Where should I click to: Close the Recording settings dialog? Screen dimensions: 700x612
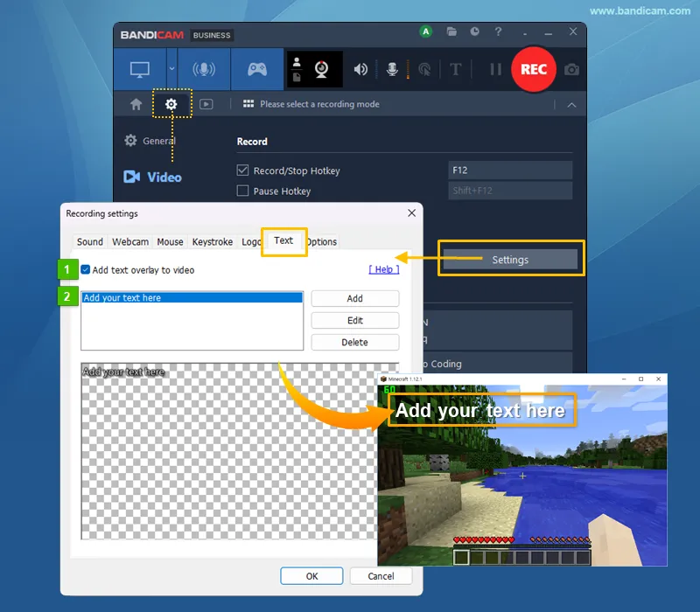(x=411, y=213)
